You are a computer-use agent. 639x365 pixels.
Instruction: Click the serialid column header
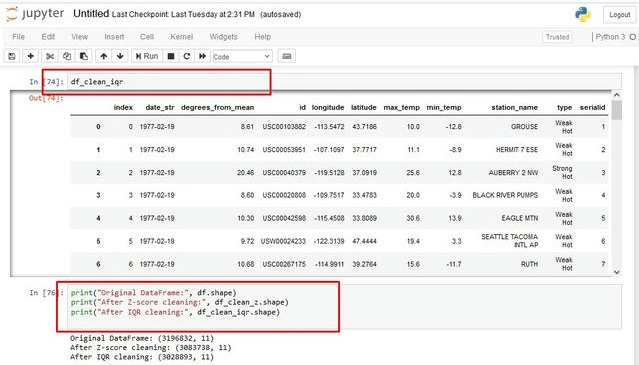pos(593,108)
